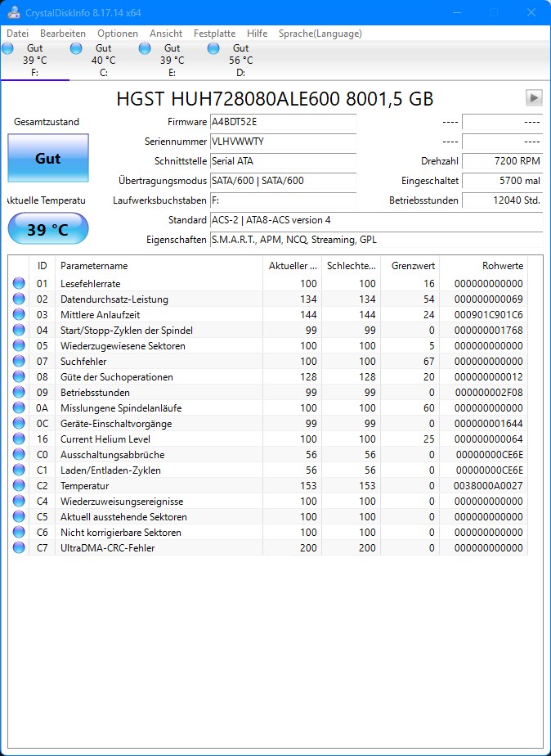
Task: Click status orb for Mittlere Anlaufzeit row
Action: (19, 314)
